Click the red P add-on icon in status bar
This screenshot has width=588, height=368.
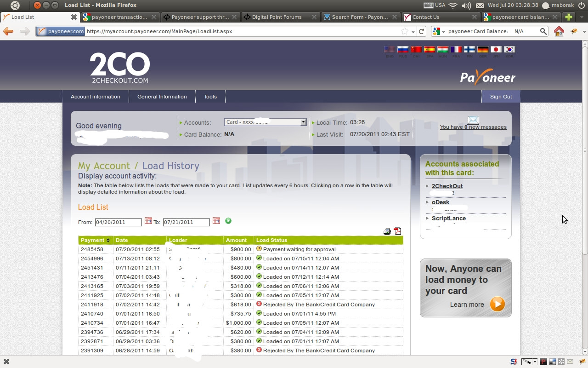(x=543, y=362)
